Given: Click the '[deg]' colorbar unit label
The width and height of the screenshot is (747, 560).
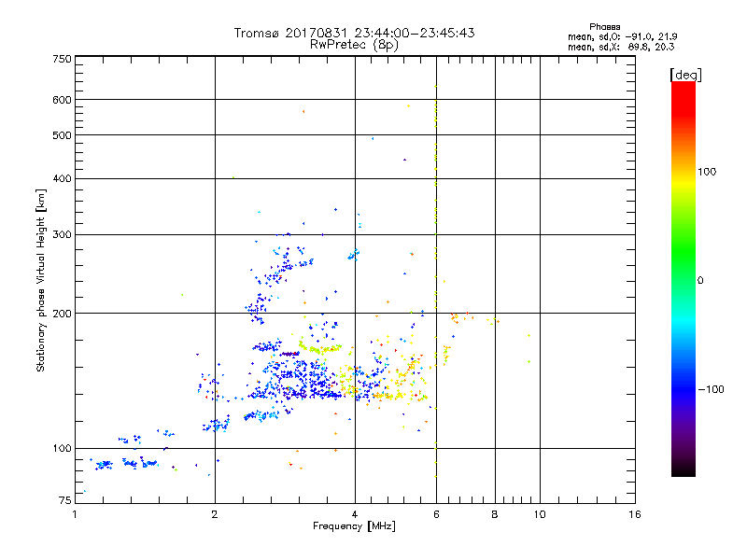Looking at the screenshot, I should coord(685,75).
